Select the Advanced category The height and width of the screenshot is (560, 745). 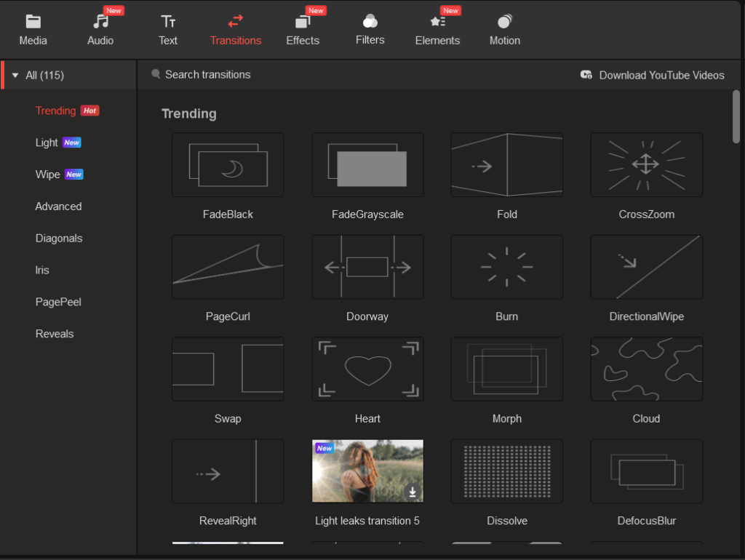[58, 206]
